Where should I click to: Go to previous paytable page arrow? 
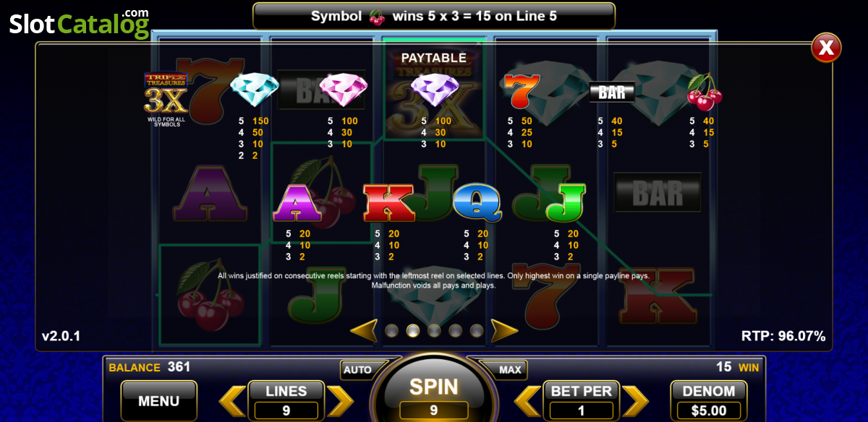pos(364,330)
